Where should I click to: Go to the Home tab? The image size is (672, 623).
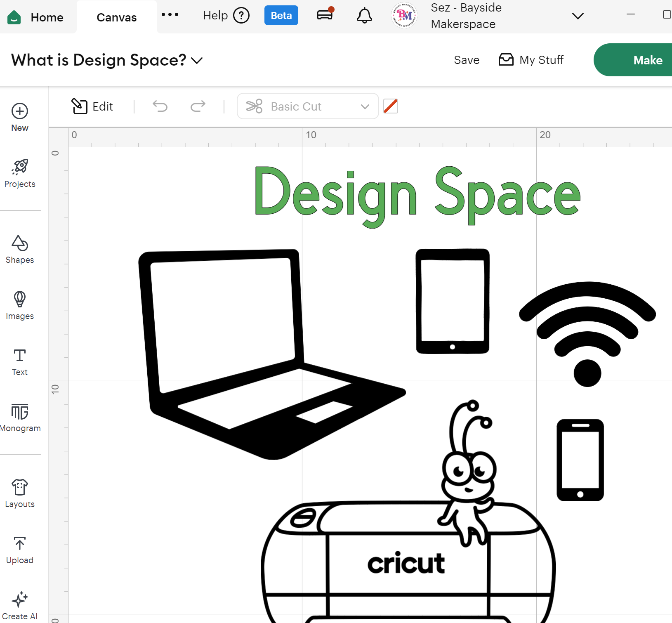pyautogui.click(x=36, y=17)
